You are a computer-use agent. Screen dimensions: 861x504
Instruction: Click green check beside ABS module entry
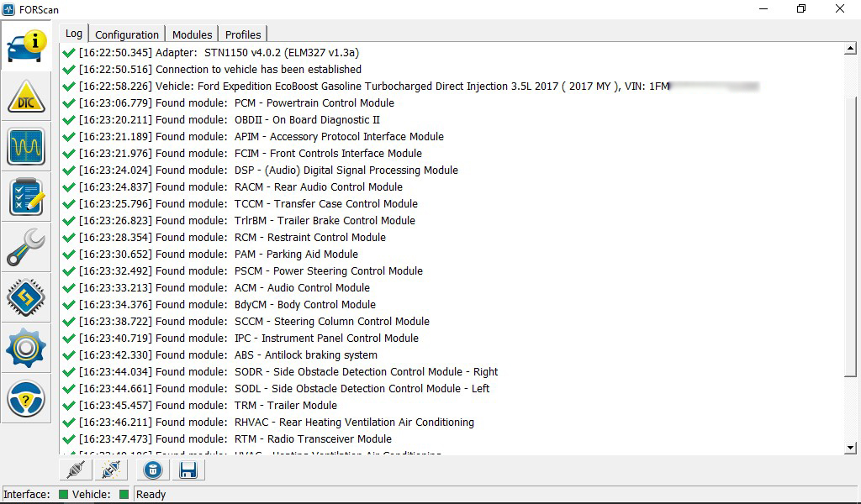pyautogui.click(x=69, y=355)
